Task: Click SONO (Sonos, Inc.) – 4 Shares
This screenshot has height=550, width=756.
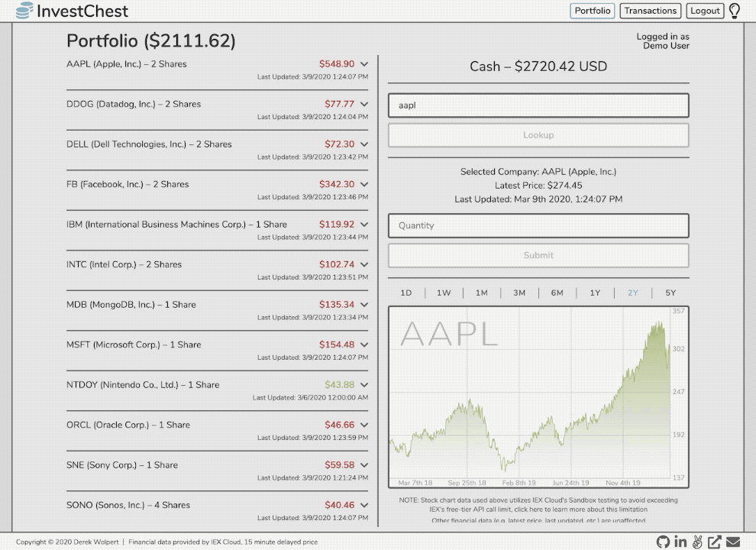Action: [128, 505]
